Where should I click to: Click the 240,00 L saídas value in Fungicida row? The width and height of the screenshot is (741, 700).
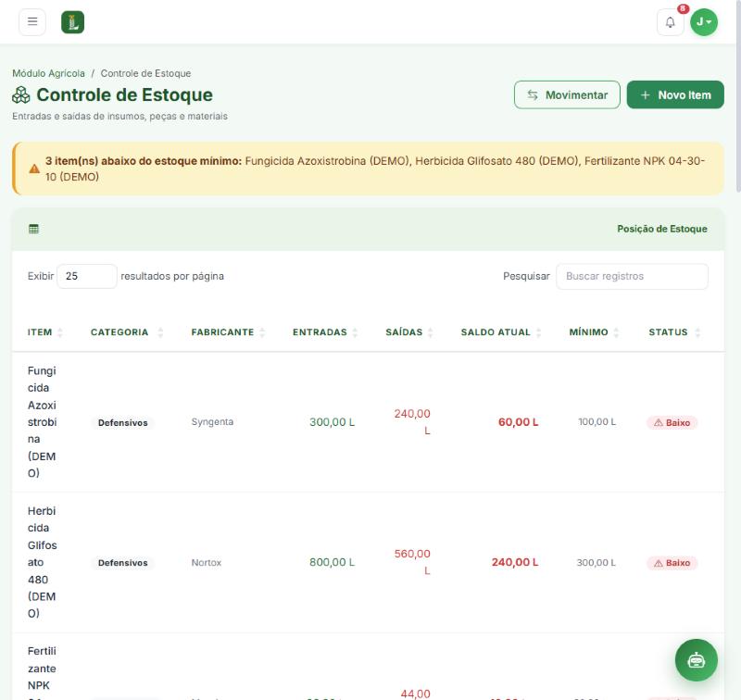pyautogui.click(x=412, y=422)
